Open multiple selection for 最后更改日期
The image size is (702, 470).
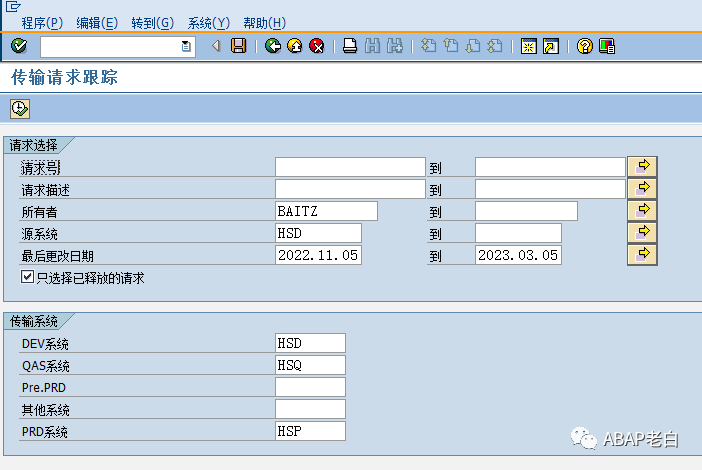642,255
